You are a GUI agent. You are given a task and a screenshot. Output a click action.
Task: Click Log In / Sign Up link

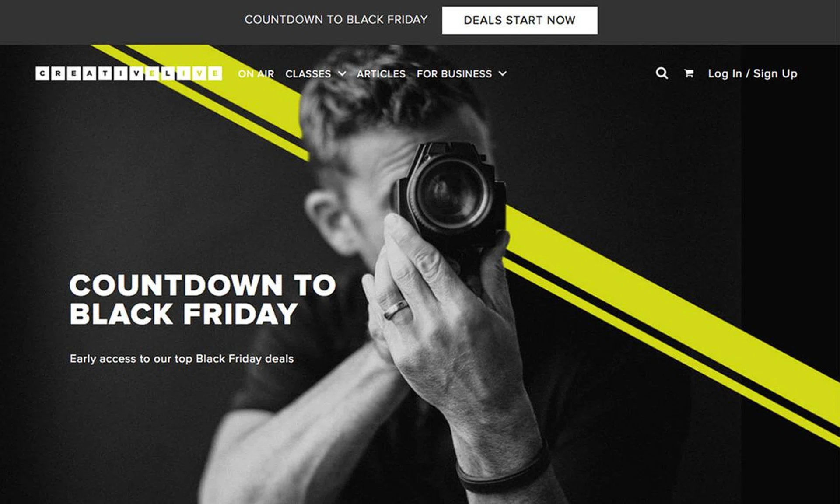[x=752, y=73]
